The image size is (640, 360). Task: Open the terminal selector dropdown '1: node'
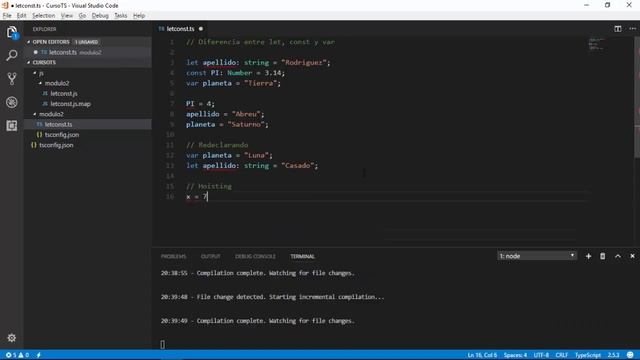point(537,256)
